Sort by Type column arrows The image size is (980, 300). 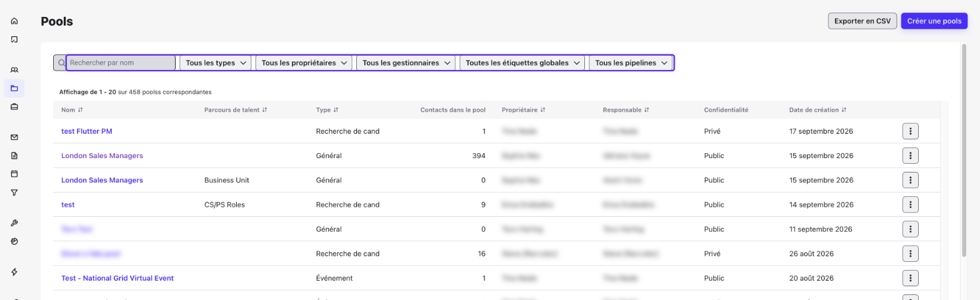point(336,110)
